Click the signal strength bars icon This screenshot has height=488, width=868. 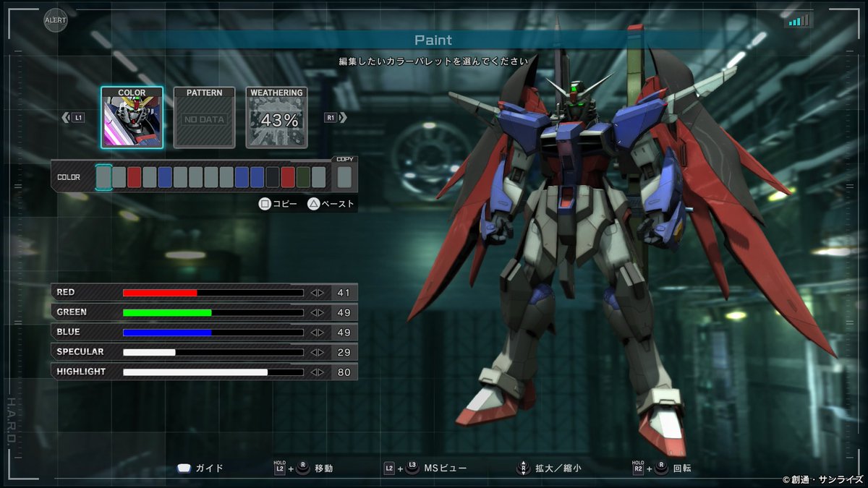[x=799, y=20]
